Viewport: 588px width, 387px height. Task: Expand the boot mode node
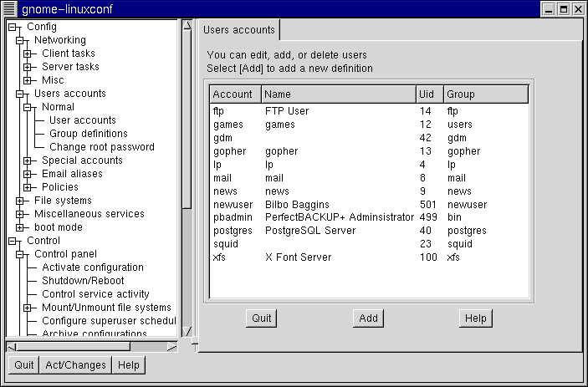pos(19,227)
